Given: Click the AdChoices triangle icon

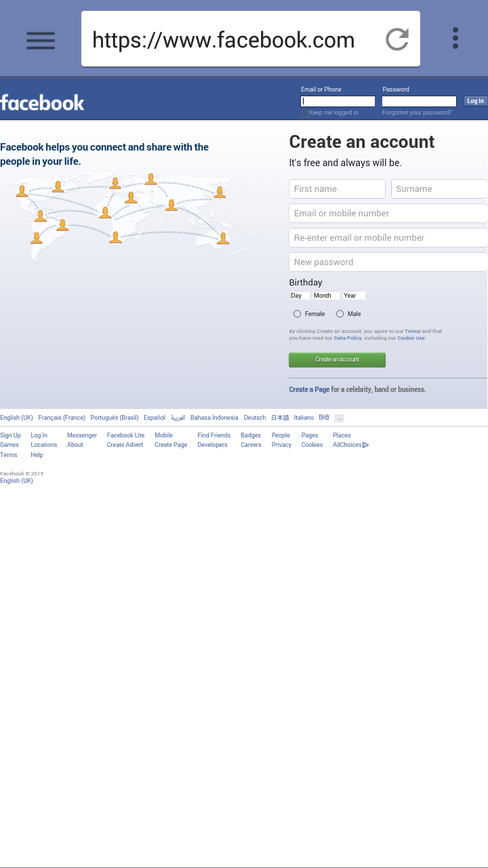Looking at the screenshot, I should coord(366,445).
